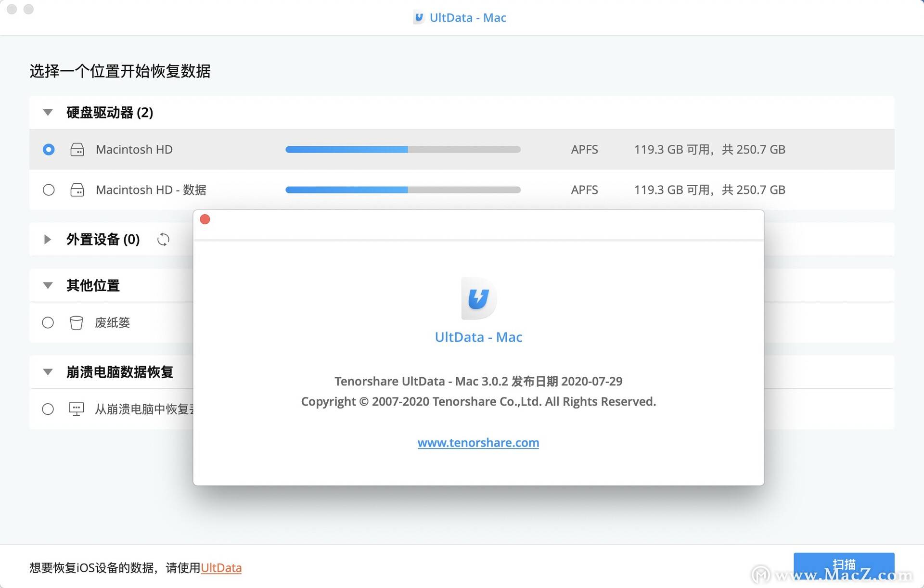Collapse the 崩溃电脑数据恢复 section
The height and width of the screenshot is (588, 924).
coord(47,371)
